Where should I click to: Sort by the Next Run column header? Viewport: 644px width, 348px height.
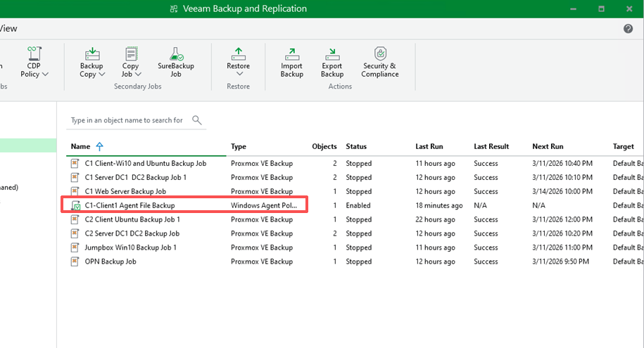click(548, 146)
